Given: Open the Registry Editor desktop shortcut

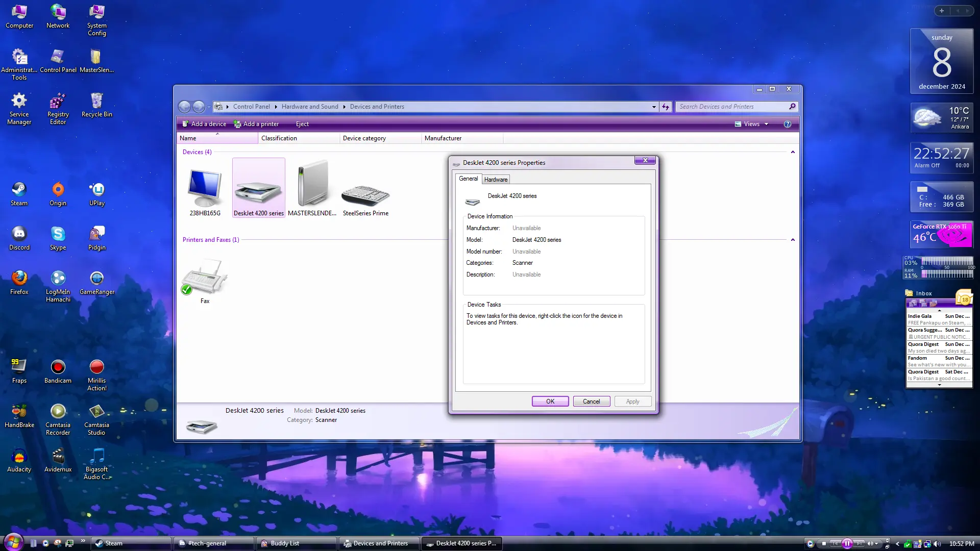Looking at the screenshot, I should (x=58, y=109).
